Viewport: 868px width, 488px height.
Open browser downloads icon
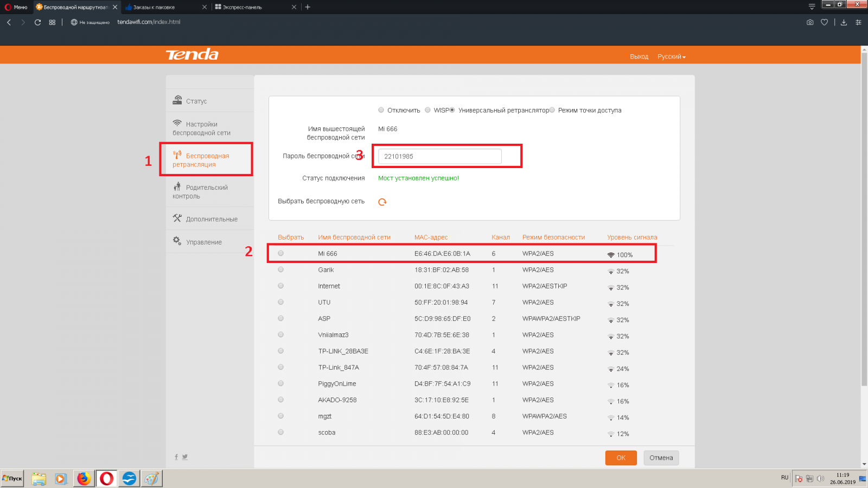(844, 22)
